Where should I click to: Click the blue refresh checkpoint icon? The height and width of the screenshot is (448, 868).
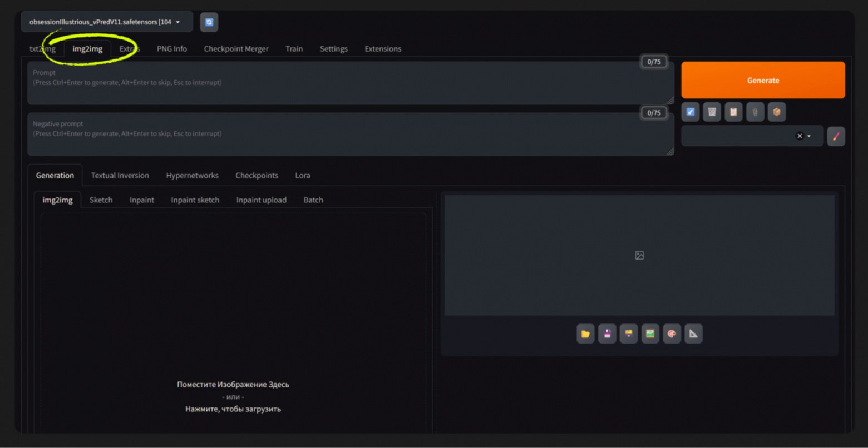point(209,22)
